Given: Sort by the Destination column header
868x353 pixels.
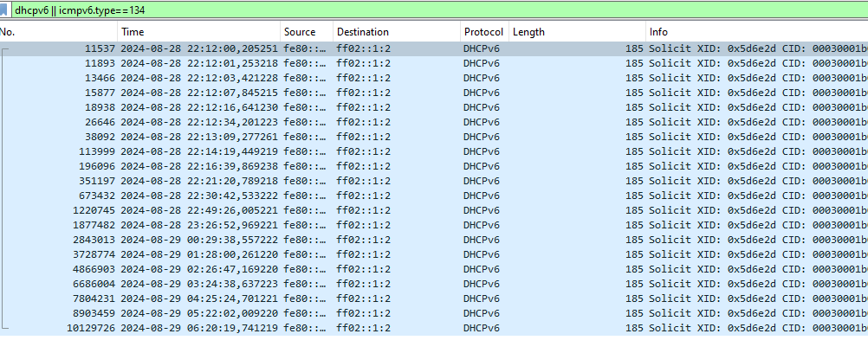Looking at the screenshot, I should click(397, 32).
